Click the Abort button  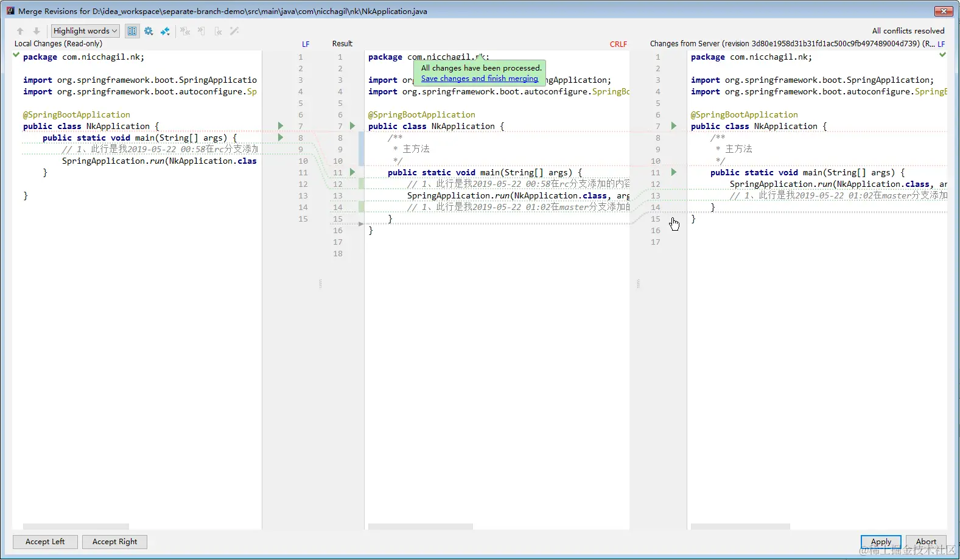coord(926,542)
